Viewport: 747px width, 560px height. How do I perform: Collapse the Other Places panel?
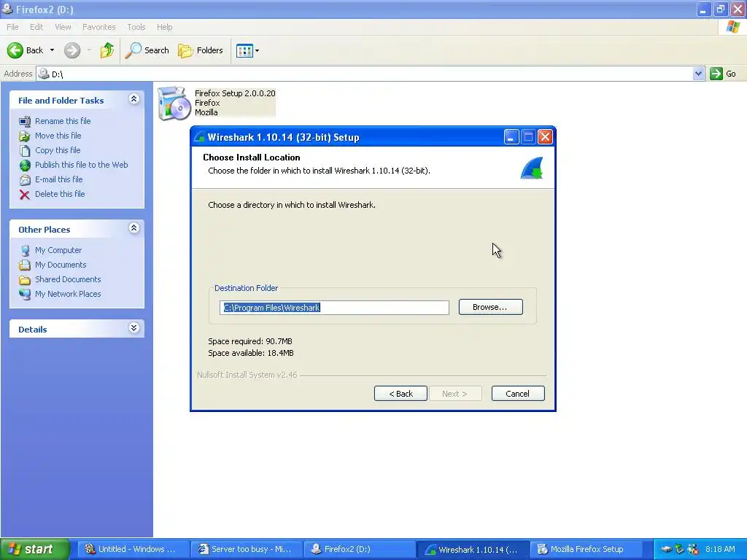(134, 228)
